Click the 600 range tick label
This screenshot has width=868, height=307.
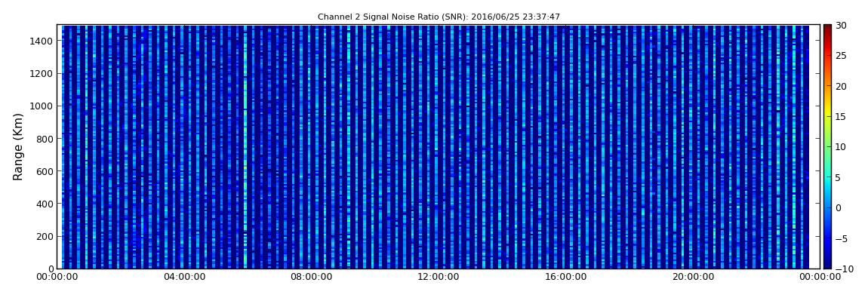pyautogui.click(x=45, y=171)
